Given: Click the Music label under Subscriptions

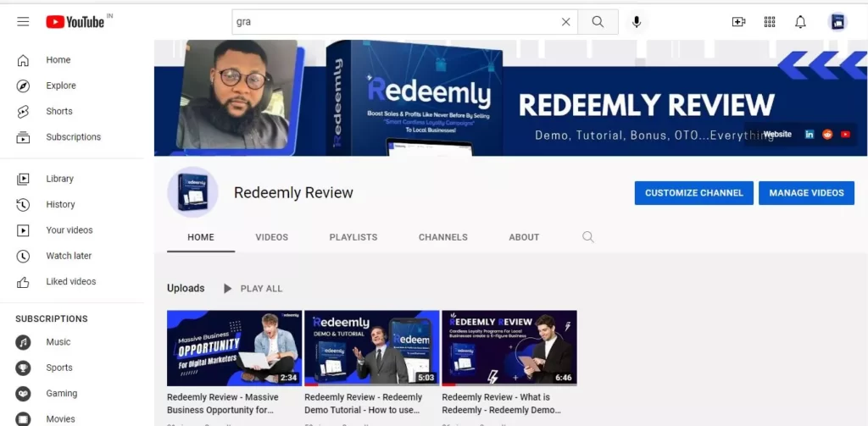Looking at the screenshot, I should click(x=58, y=342).
